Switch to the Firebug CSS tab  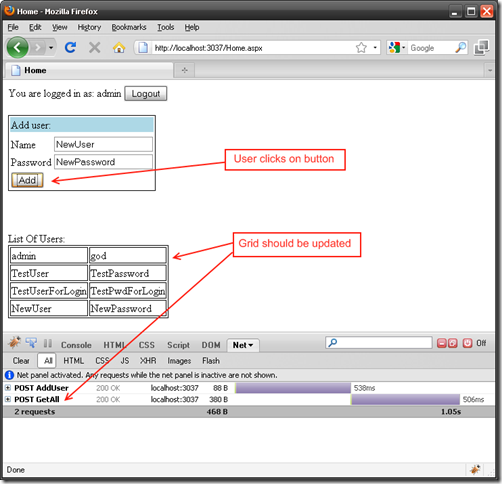[147, 345]
